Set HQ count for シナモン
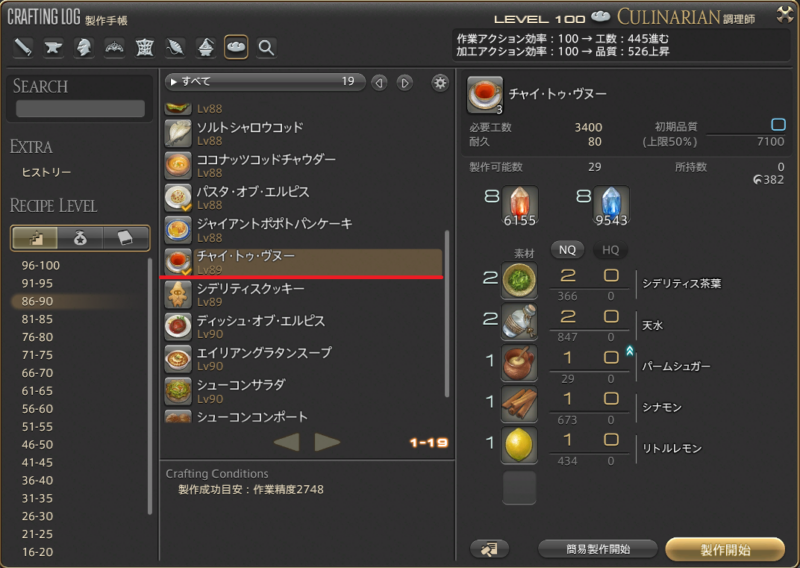 click(611, 399)
